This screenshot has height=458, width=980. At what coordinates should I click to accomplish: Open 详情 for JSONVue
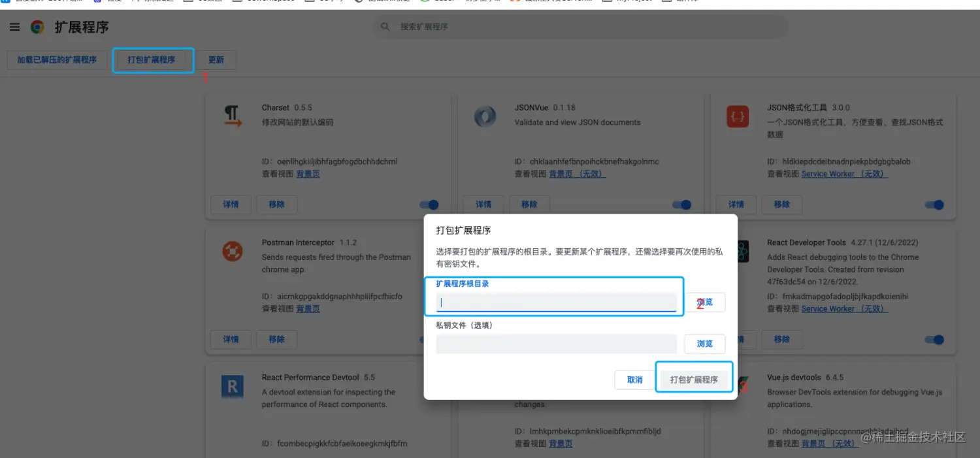point(483,204)
